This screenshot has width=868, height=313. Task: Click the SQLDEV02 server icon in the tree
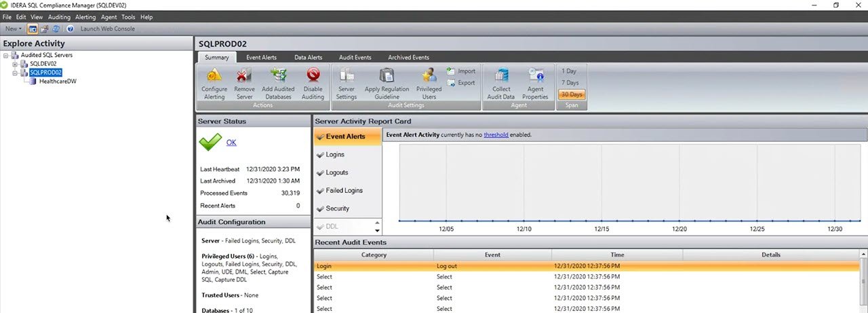pyautogui.click(x=25, y=64)
